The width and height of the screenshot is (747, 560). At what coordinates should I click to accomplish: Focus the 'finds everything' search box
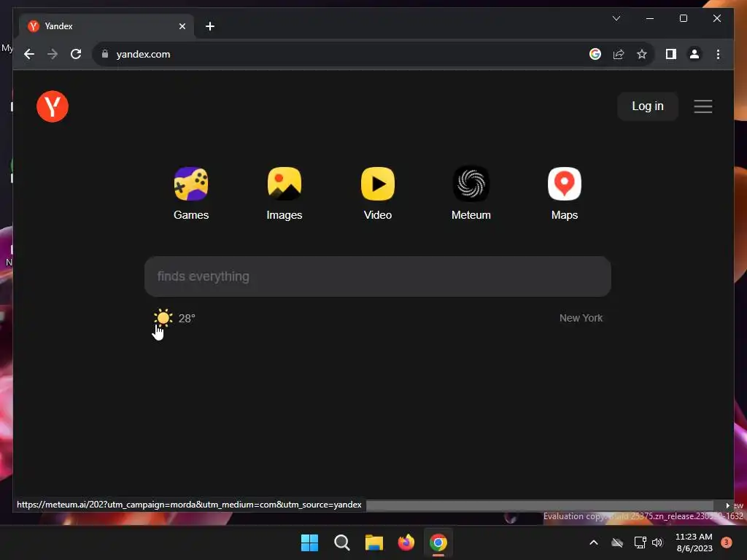tap(378, 276)
